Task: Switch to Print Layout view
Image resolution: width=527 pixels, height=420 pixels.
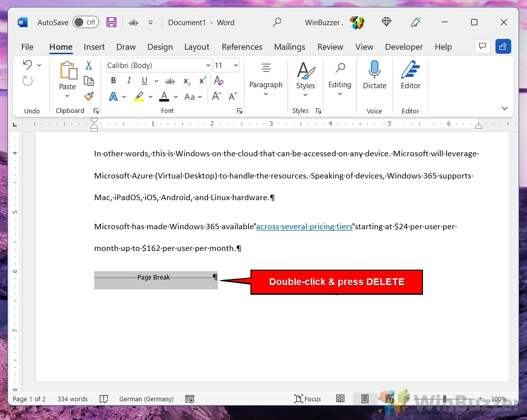Action: 365,399
